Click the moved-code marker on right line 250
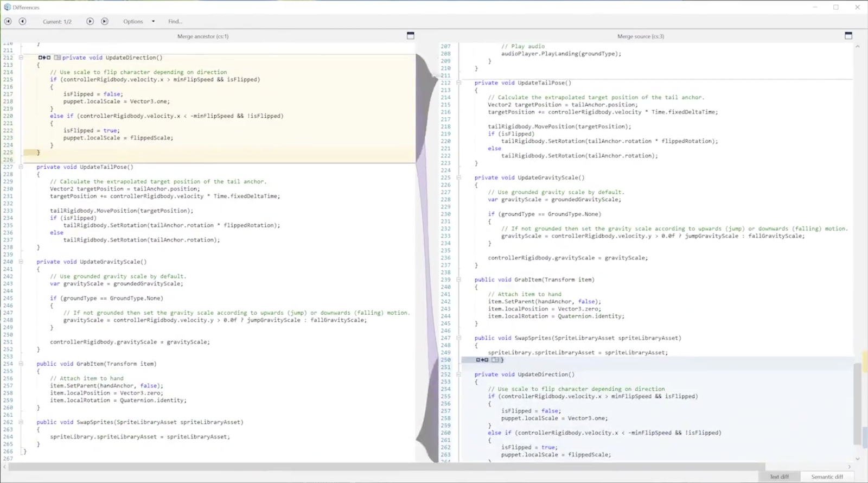868x483 pixels. coord(482,360)
